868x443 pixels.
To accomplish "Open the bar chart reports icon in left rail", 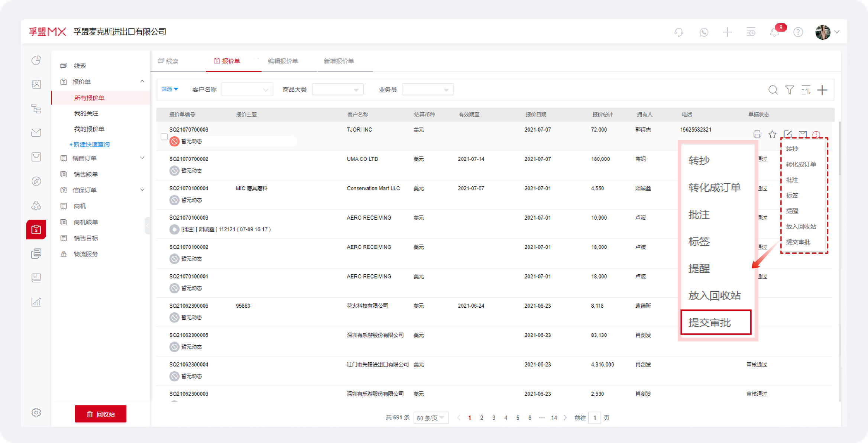I will point(36,302).
